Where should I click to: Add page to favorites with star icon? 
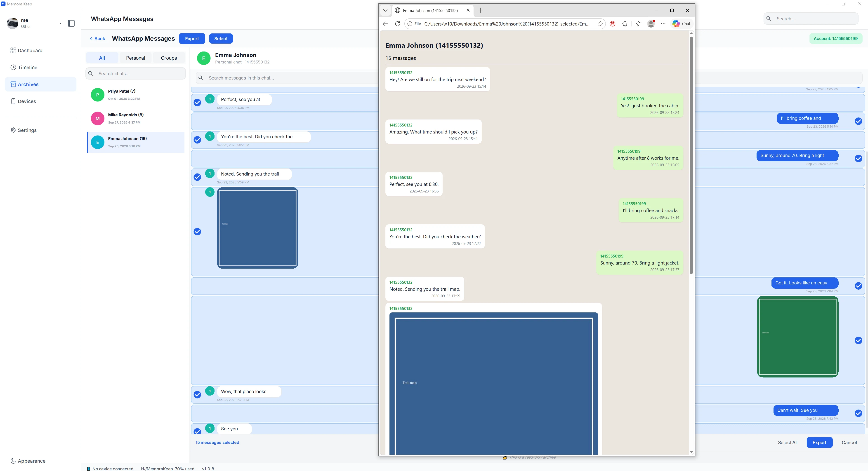[x=600, y=23]
